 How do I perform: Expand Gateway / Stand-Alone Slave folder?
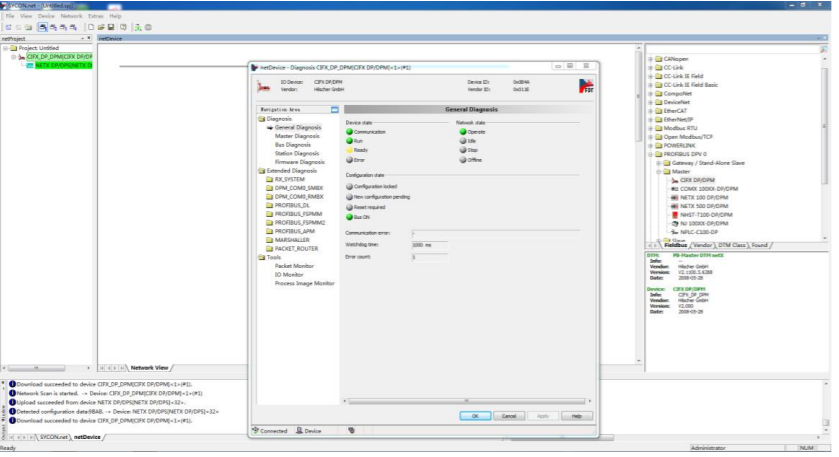pos(659,163)
